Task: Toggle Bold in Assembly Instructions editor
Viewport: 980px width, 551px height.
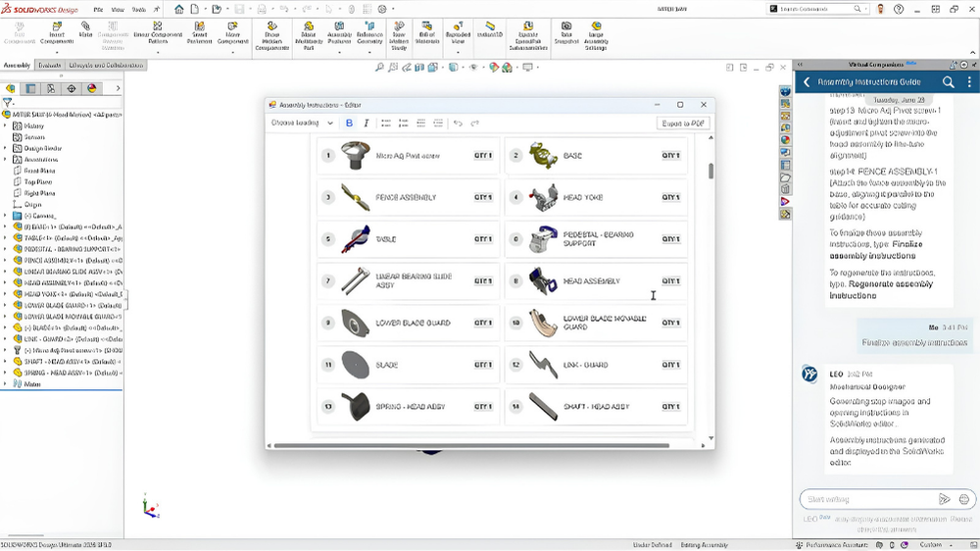Action: click(350, 124)
